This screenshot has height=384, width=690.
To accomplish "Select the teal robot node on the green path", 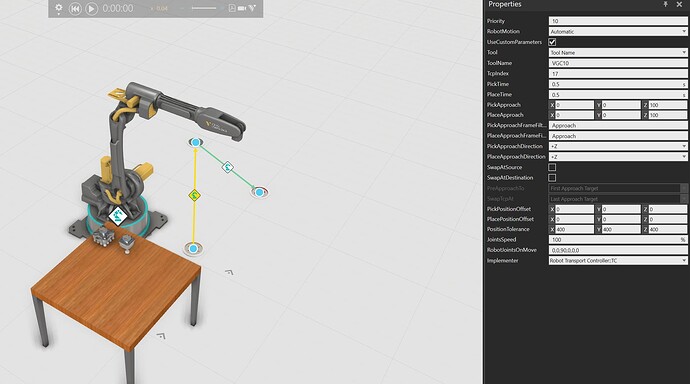I will point(228,167).
